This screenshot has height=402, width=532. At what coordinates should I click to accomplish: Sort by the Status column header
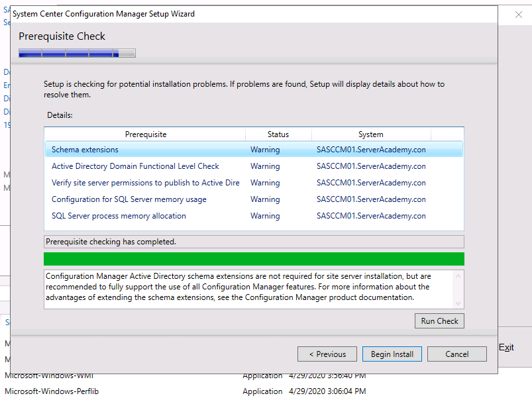(x=278, y=134)
